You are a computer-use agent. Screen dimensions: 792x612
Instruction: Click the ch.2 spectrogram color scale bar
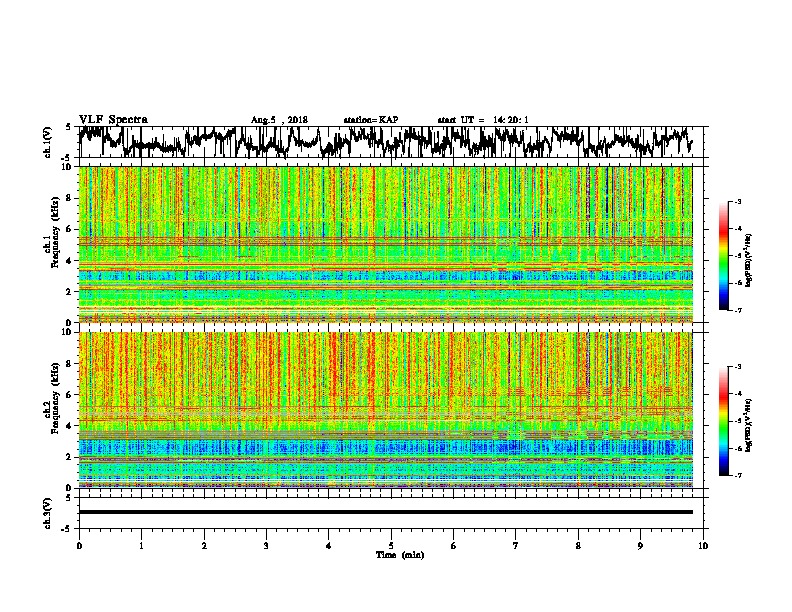tap(723, 421)
